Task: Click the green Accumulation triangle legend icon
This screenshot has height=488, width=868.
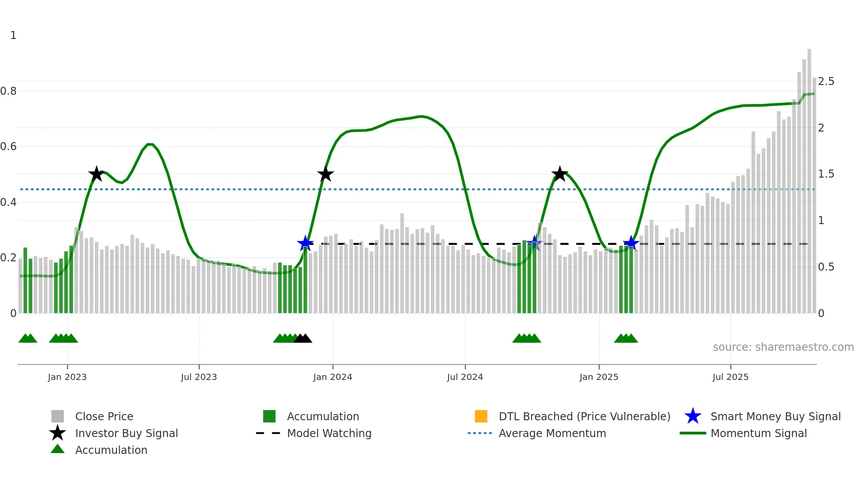Action: [58, 449]
